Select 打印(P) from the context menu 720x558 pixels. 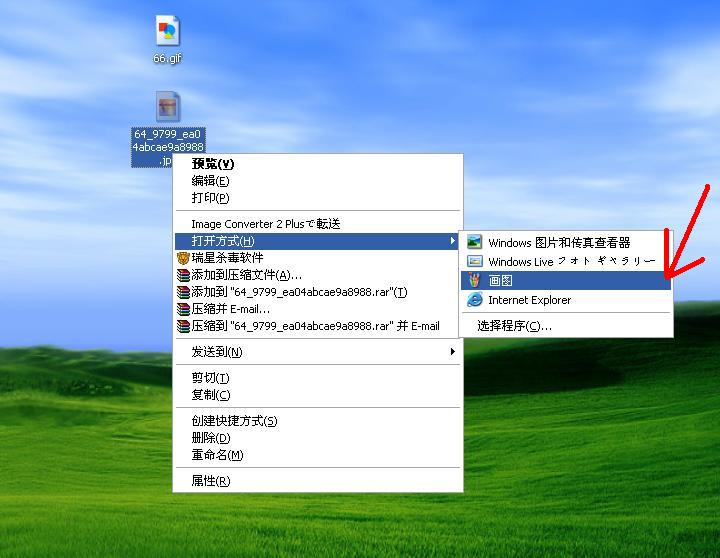[x=318, y=198]
